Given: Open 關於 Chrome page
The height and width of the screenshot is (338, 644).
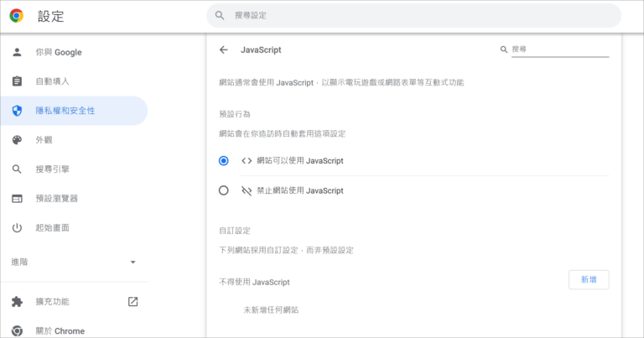Looking at the screenshot, I should pos(60,330).
